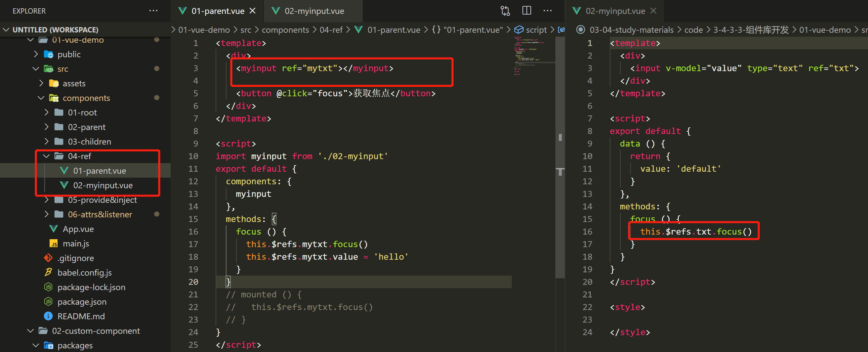Click the folder icon beside assets
Viewport: 868px width, 352px height.
point(54,83)
